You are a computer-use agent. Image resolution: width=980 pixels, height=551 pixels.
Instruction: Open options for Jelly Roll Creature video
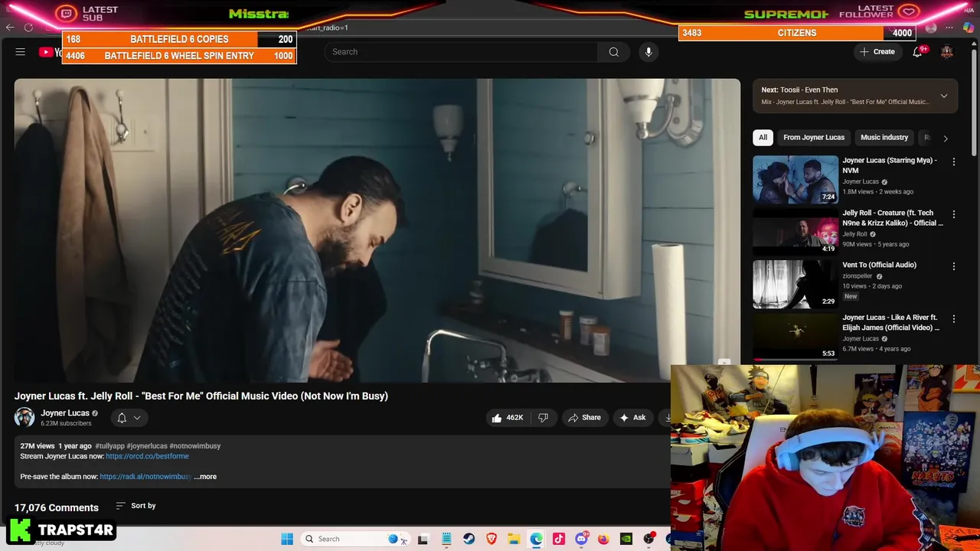(x=953, y=214)
